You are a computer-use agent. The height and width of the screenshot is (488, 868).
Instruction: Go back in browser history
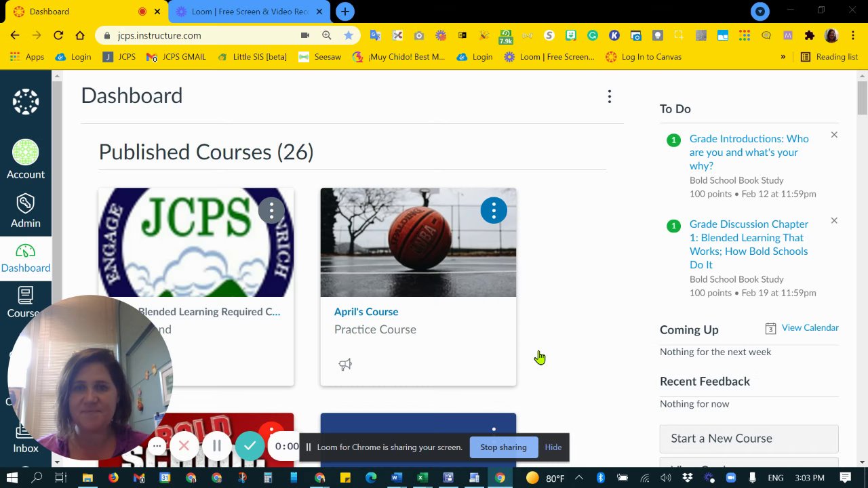[15, 35]
